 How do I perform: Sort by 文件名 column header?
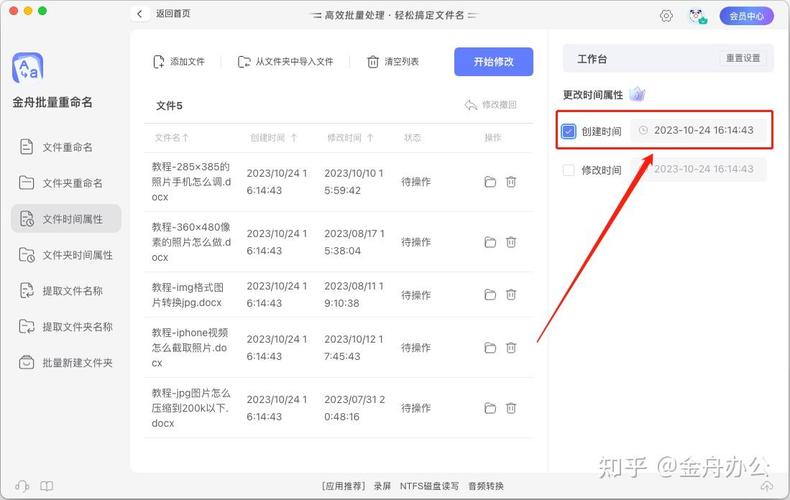[x=171, y=138]
